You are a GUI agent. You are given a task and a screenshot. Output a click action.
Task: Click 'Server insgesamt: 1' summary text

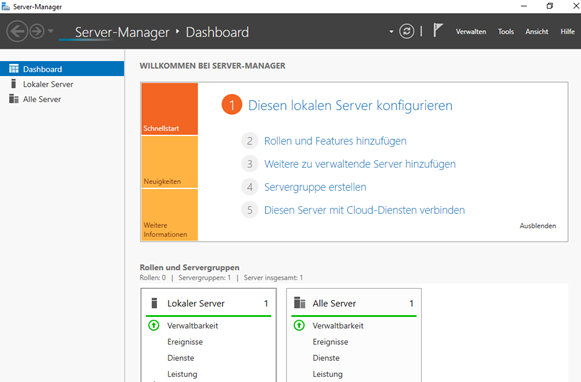click(x=273, y=278)
